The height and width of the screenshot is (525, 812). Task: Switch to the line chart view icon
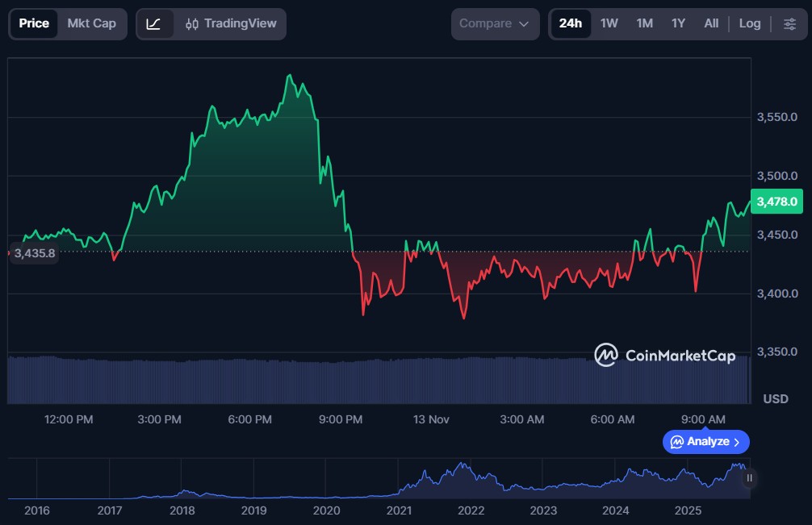tap(153, 24)
